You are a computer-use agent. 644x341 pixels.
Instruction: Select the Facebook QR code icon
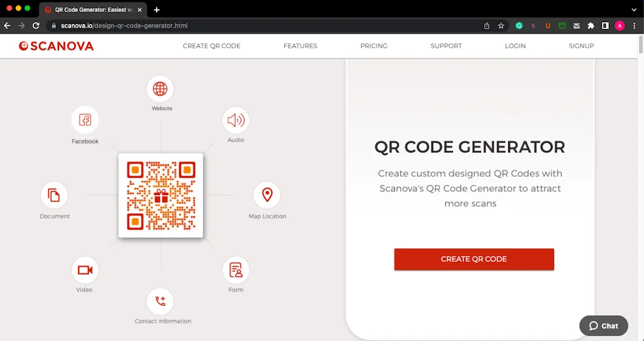coord(85,120)
